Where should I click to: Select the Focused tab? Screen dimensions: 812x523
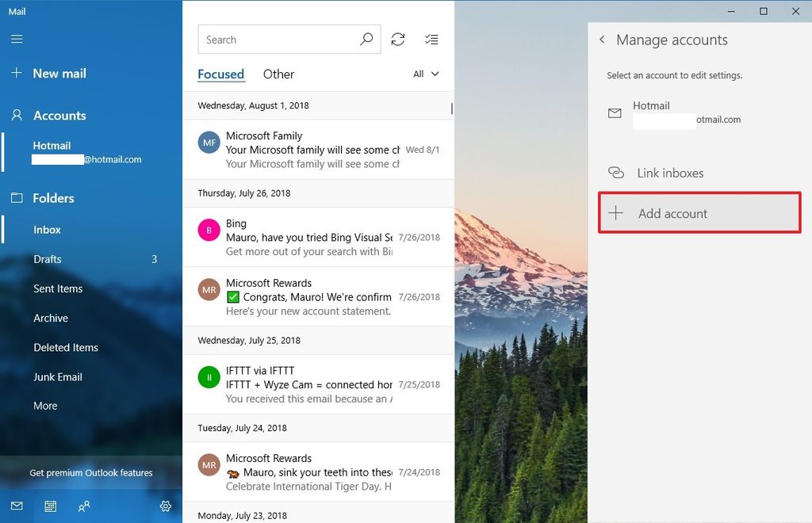[220, 74]
